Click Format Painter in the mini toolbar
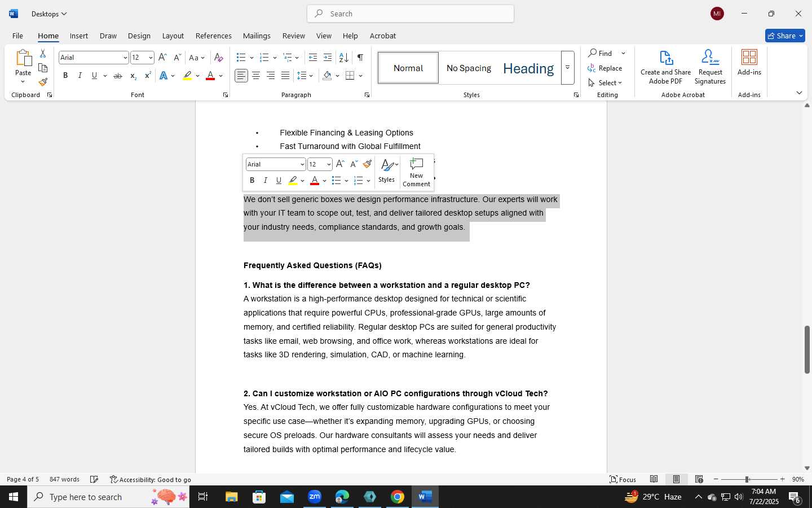 [367, 164]
